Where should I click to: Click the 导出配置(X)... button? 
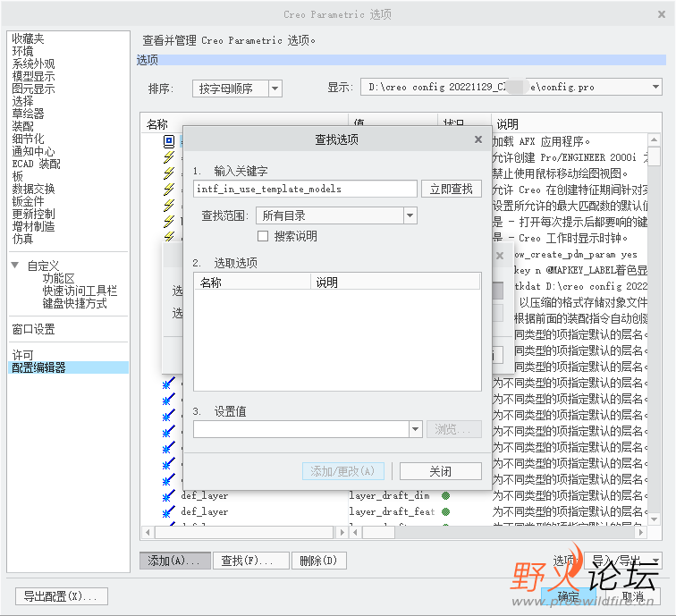62,596
